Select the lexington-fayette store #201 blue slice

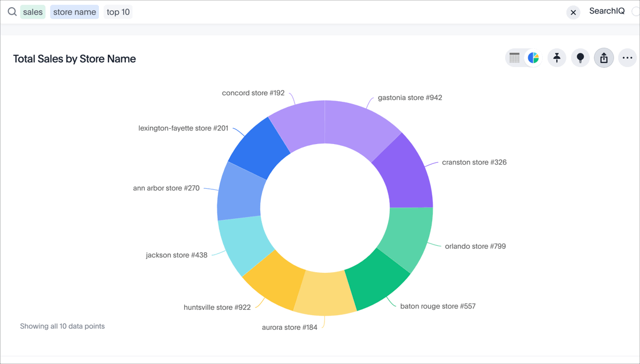tap(258, 148)
